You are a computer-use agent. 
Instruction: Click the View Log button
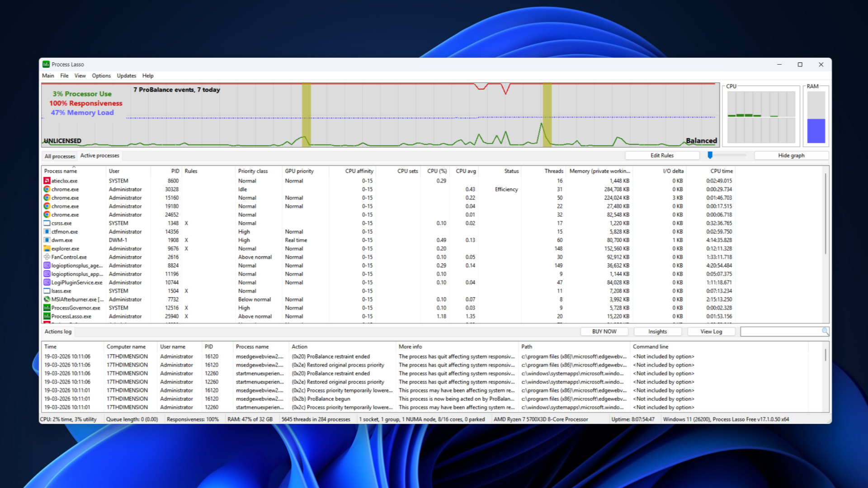[711, 332]
